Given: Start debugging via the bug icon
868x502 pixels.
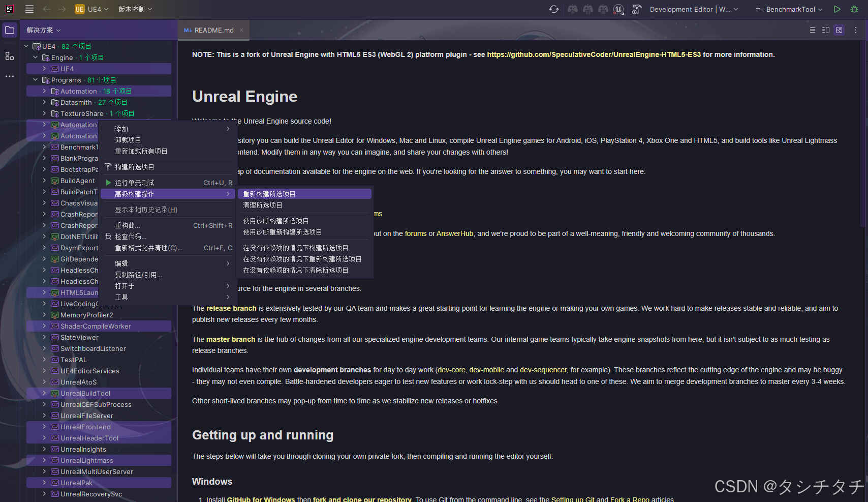Looking at the screenshot, I should [x=855, y=9].
